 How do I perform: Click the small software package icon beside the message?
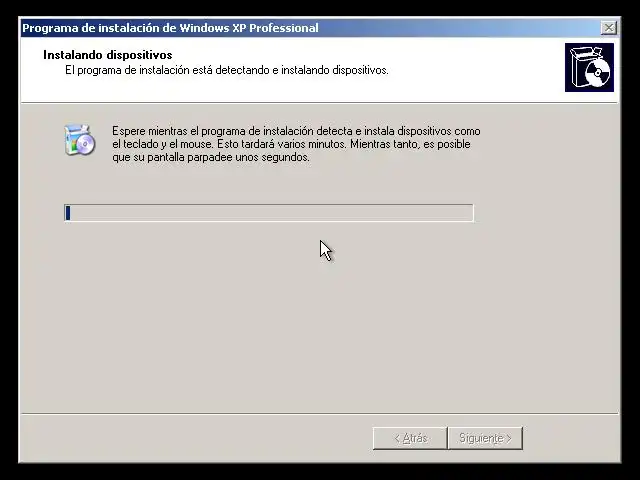pyautogui.click(x=80, y=140)
